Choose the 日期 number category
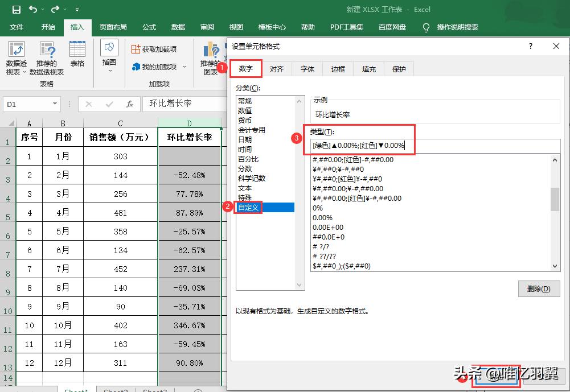 click(245, 139)
